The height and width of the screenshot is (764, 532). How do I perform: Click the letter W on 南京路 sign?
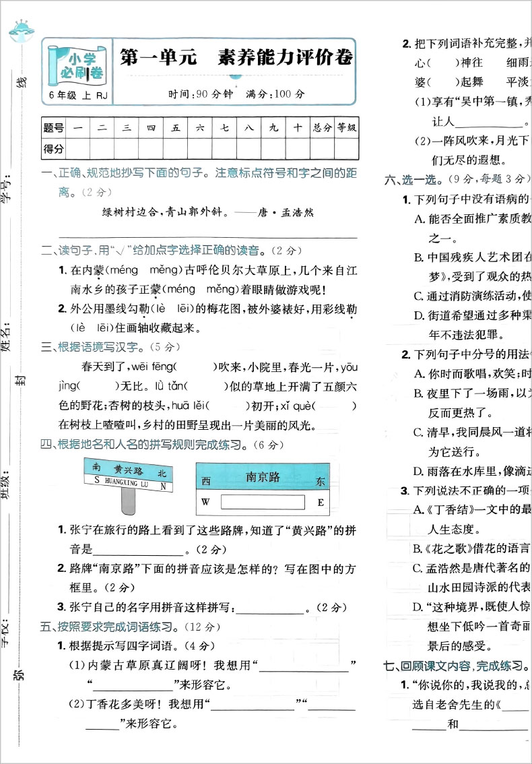pos(206,502)
